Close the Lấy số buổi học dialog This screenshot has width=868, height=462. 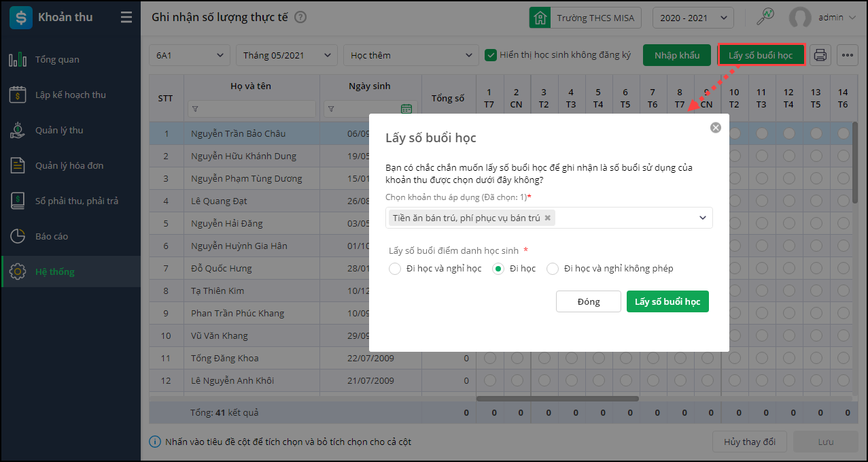coord(715,127)
